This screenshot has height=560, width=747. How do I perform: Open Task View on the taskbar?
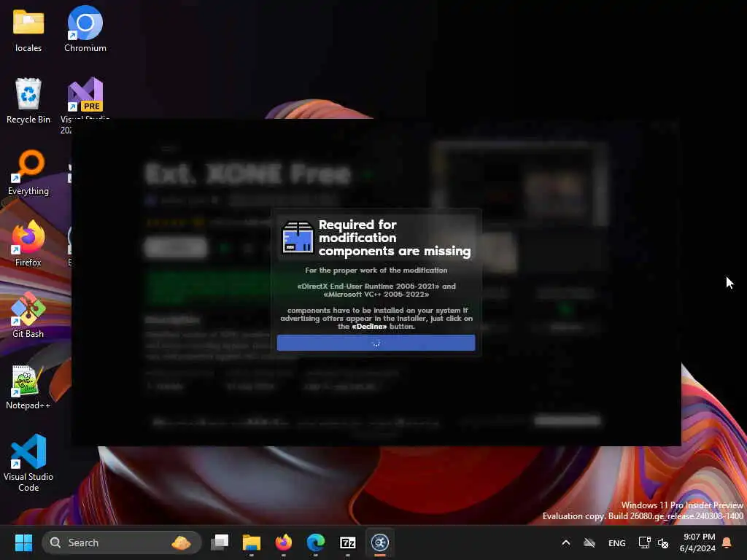tap(220, 542)
